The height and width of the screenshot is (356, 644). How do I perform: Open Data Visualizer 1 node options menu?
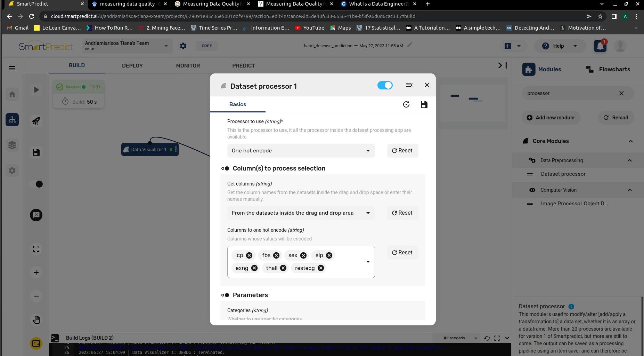pos(176,150)
